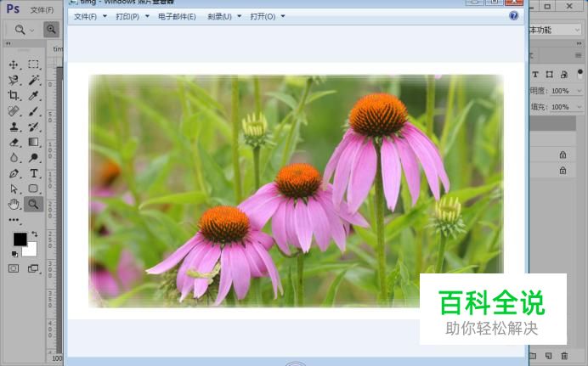This screenshot has height=366, width=588.
Task: Click the blue help icon in Photo Viewer
Action: point(514,15)
